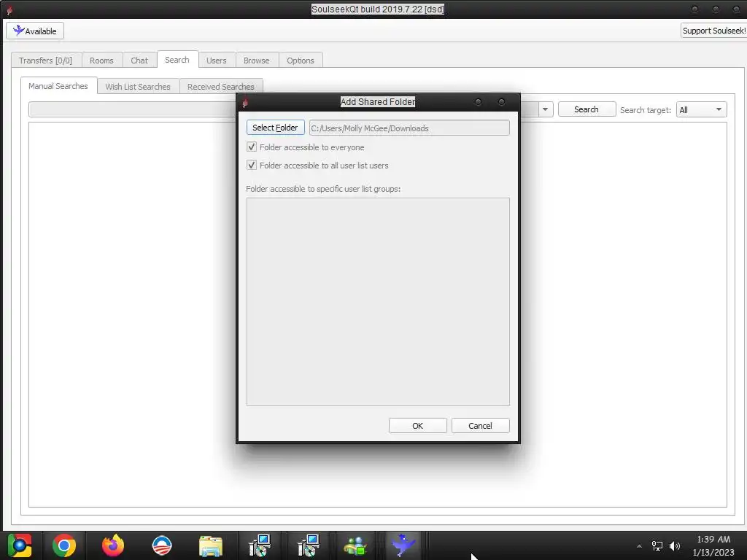
Task: Click the Search button in main window
Action: tap(587, 109)
